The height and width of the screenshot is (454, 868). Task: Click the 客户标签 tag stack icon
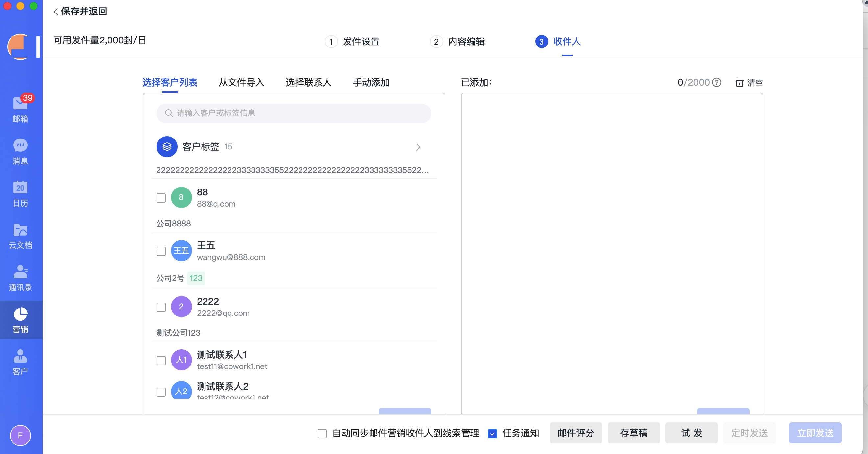166,147
